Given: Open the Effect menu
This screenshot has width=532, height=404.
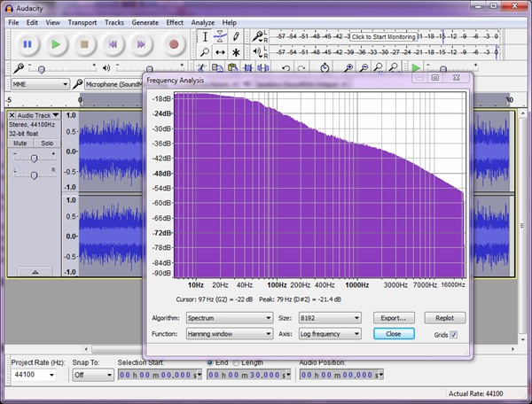Looking at the screenshot, I should 175,23.
